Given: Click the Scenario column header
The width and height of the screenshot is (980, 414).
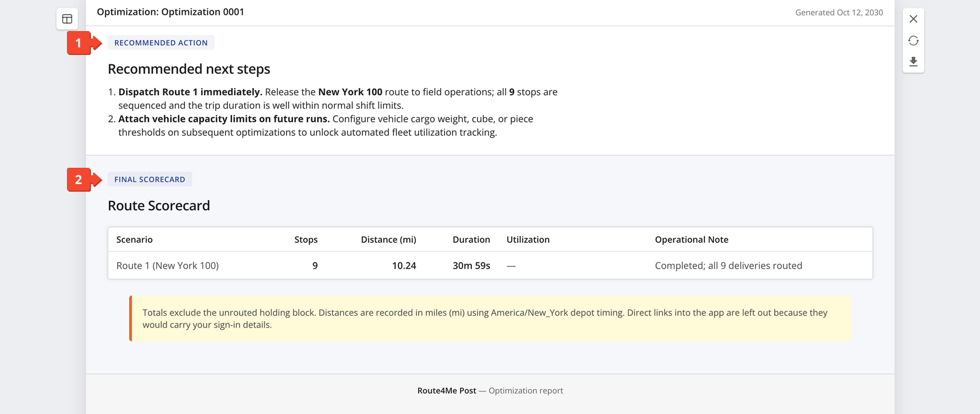Looking at the screenshot, I should pyautogui.click(x=134, y=240).
